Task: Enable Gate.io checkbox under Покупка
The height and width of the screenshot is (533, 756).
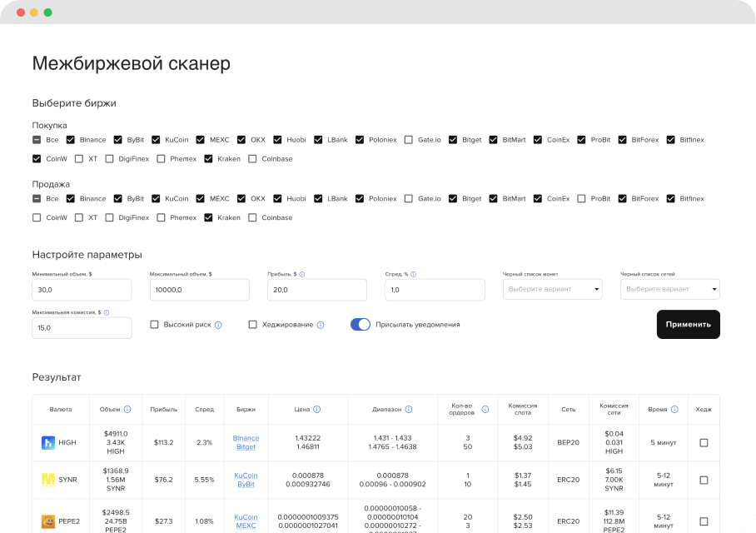Action: [408, 140]
